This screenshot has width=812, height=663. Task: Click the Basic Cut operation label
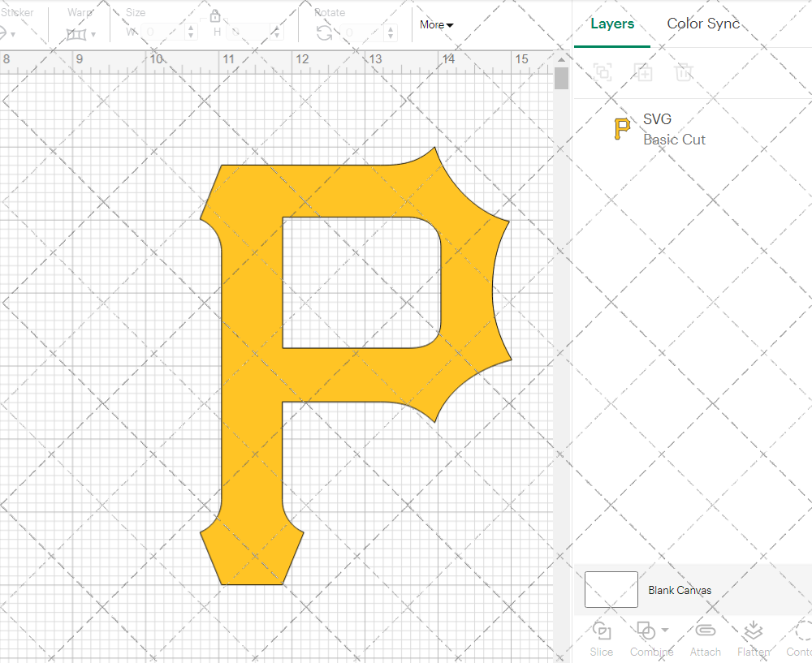pyautogui.click(x=674, y=140)
